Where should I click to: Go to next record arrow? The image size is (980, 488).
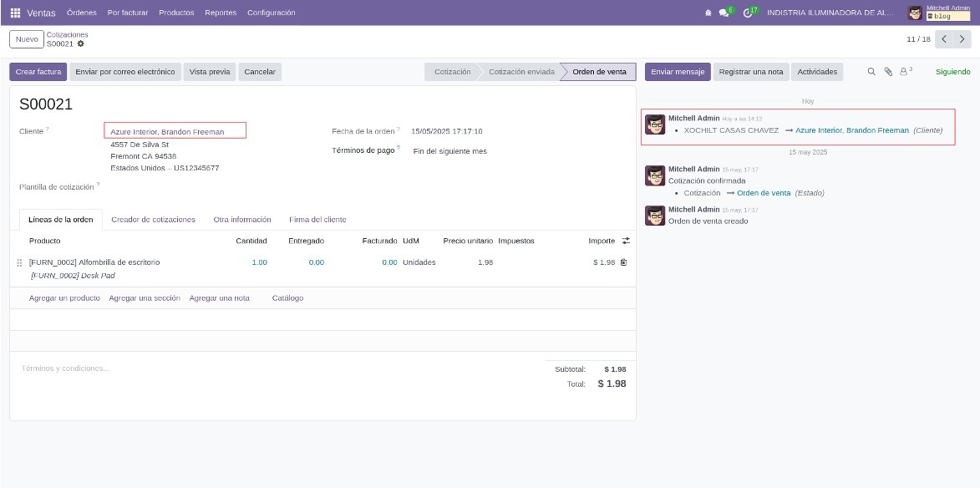point(962,39)
